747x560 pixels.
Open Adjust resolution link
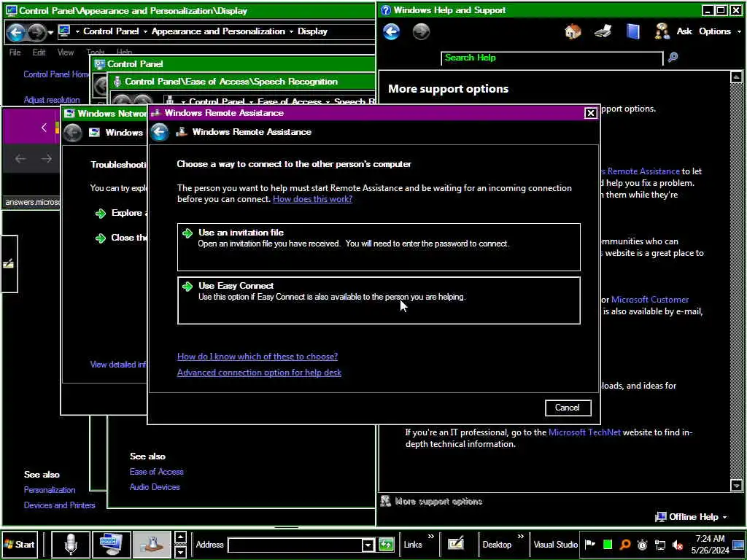(52, 100)
